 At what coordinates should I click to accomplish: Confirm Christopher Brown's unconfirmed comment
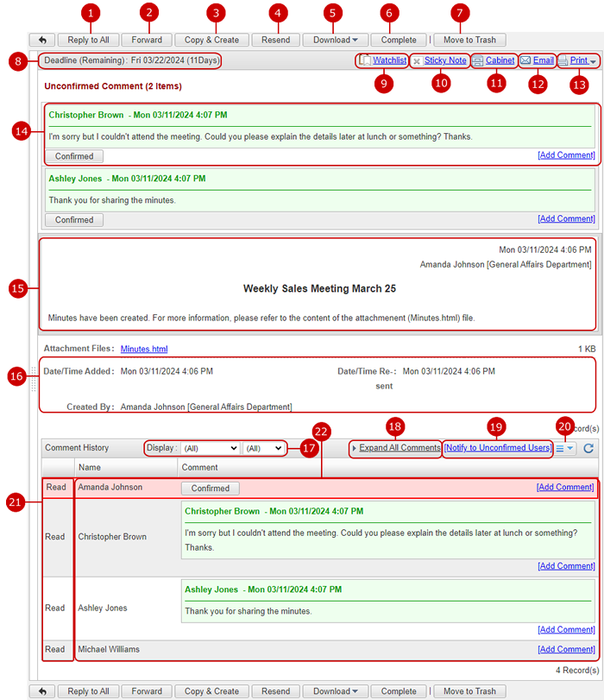74,156
